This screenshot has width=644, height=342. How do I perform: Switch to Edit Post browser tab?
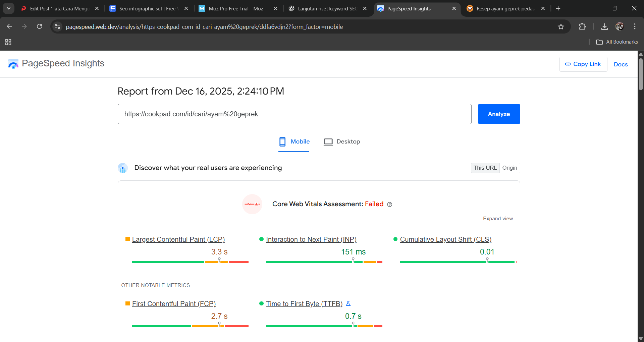pos(60,8)
